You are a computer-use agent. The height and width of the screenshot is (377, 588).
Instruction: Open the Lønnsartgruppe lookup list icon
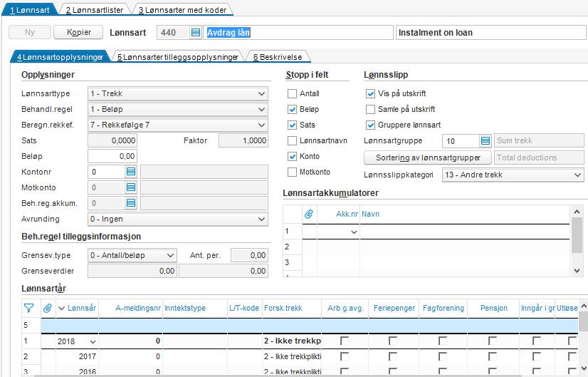tap(485, 141)
